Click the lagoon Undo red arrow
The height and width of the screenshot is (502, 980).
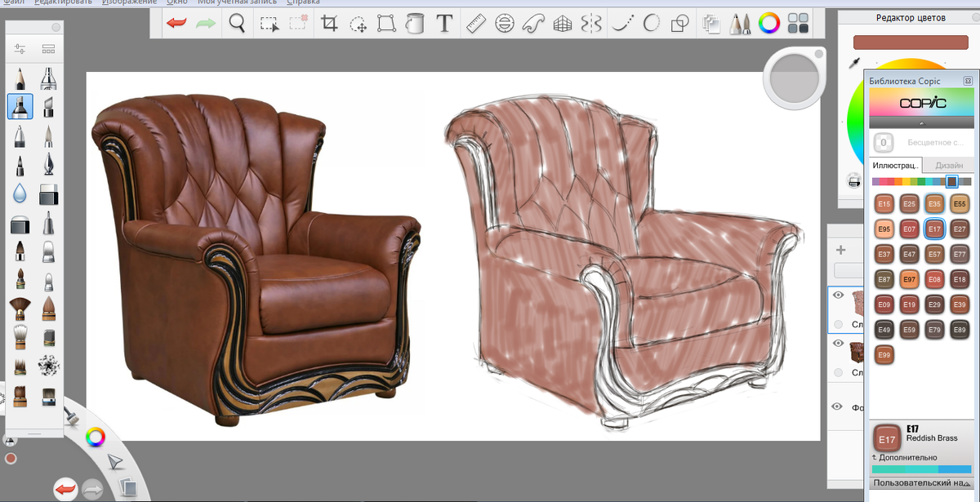click(x=65, y=489)
